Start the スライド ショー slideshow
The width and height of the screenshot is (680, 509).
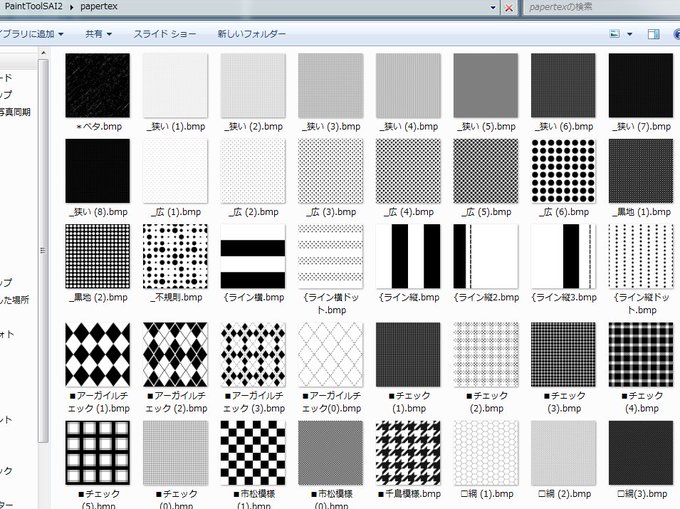tap(165, 34)
